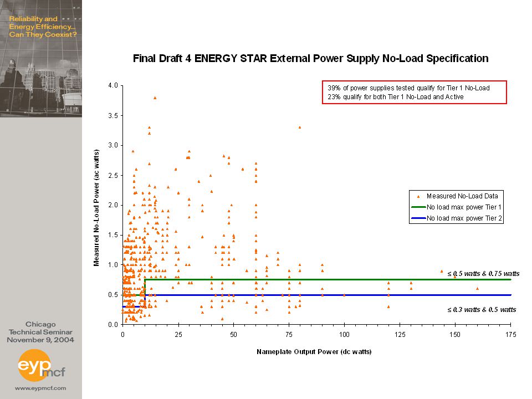
Task: Click the x-axis label '100'
Action: pyautogui.click(x=344, y=335)
